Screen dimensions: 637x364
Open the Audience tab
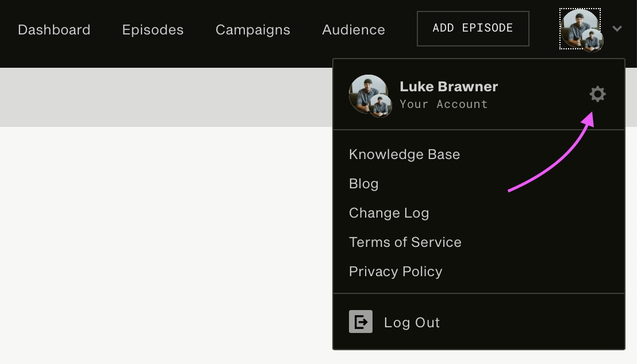tap(354, 30)
